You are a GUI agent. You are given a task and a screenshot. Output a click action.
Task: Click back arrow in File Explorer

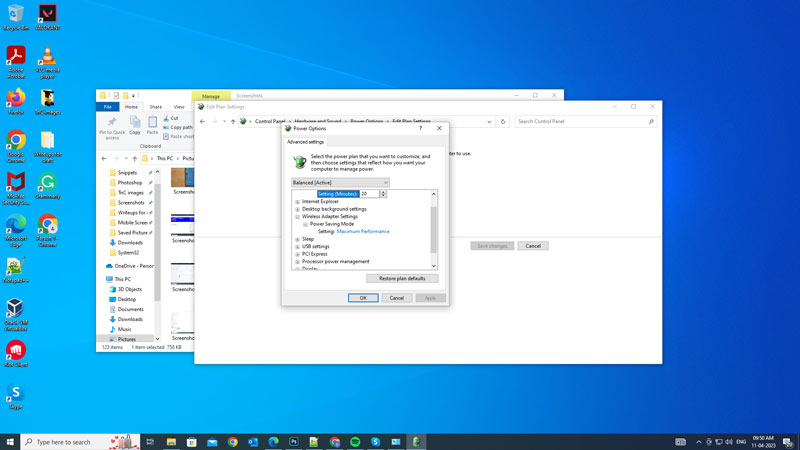click(104, 159)
